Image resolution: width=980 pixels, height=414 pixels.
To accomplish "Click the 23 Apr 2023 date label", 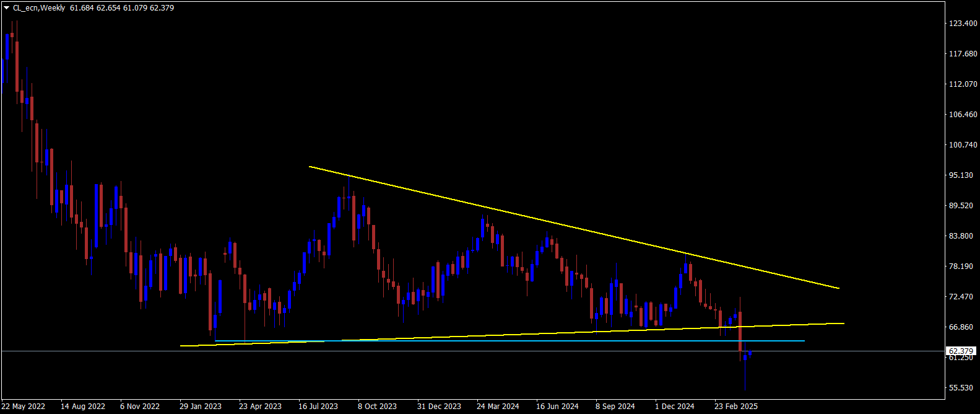I will [x=260, y=407].
